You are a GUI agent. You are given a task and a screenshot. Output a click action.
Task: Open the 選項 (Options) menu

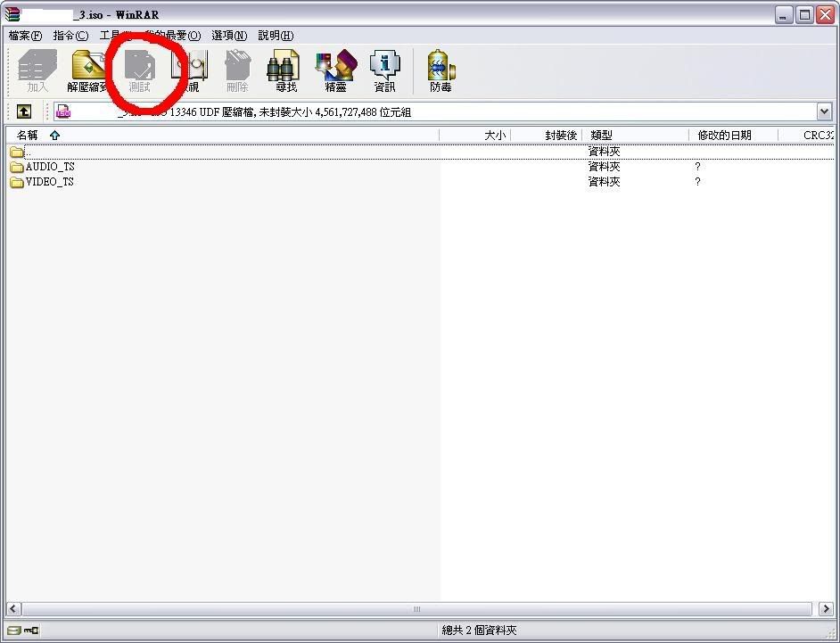point(229,36)
